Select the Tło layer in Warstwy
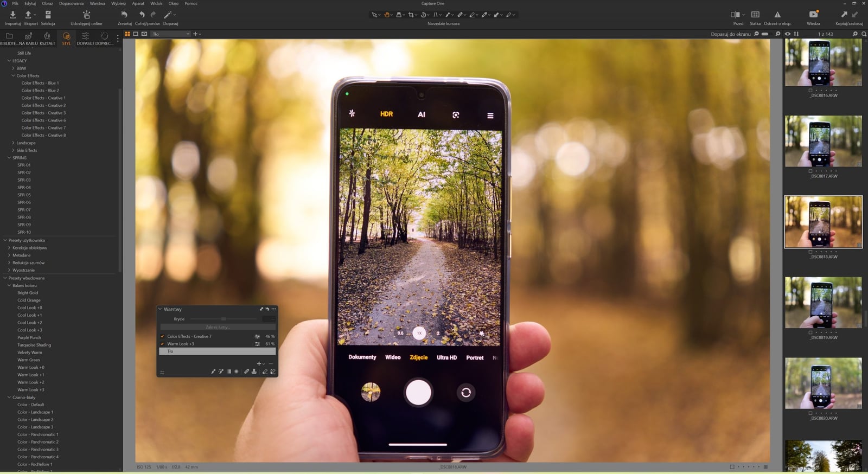The width and height of the screenshot is (868, 474). click(x=218, y=351)
